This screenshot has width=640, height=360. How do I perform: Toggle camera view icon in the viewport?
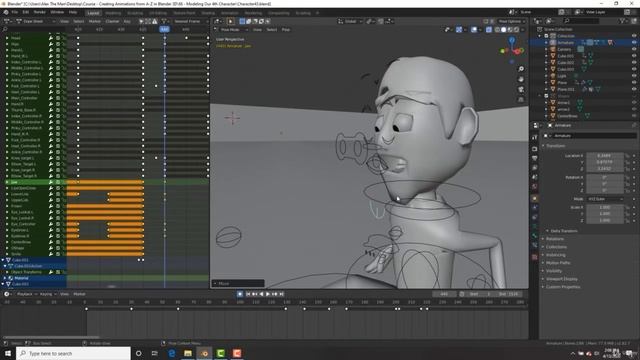pos(521,89)
